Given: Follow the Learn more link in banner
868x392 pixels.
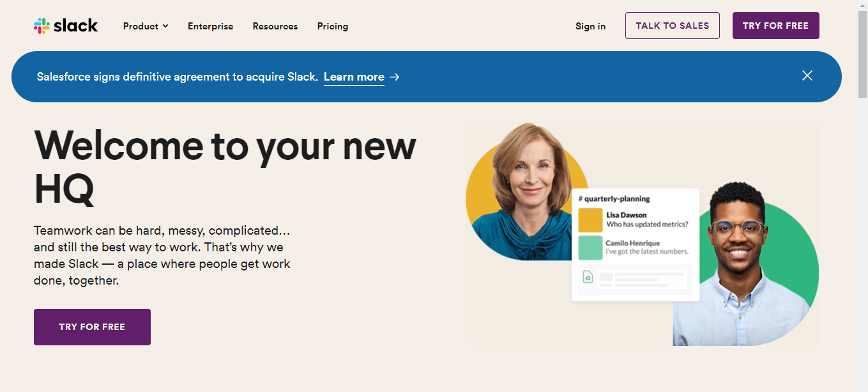Looking at the screenshot, I should tap(354, 77).
